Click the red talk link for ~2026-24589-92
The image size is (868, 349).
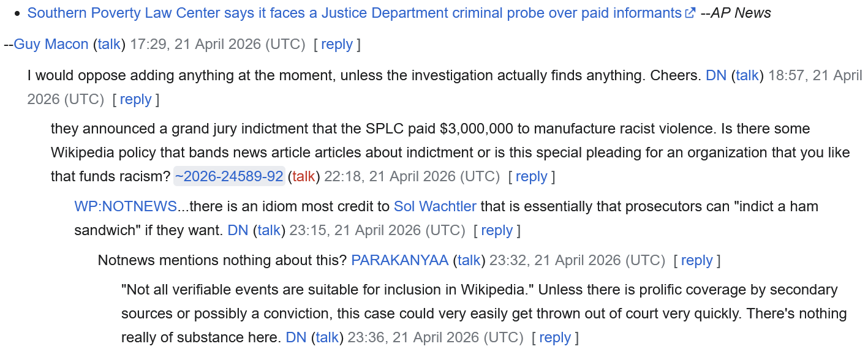[304, 176]
